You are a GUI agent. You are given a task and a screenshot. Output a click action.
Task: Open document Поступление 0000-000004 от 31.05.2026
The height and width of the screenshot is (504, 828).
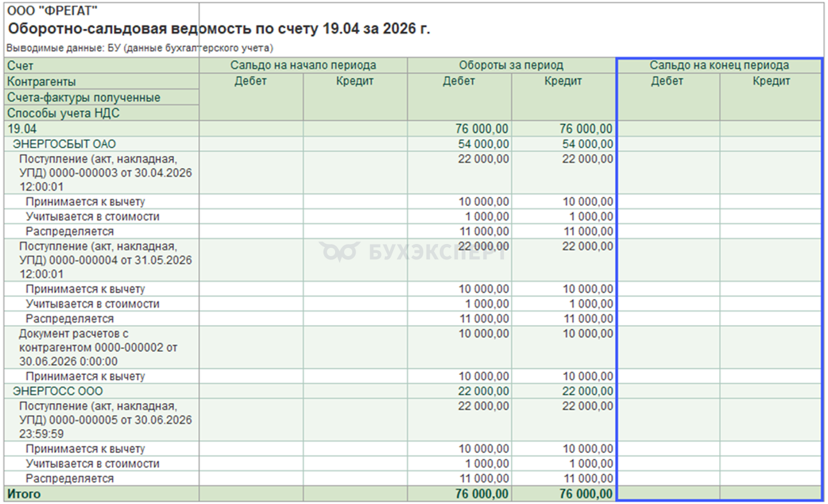coord(105,260)
